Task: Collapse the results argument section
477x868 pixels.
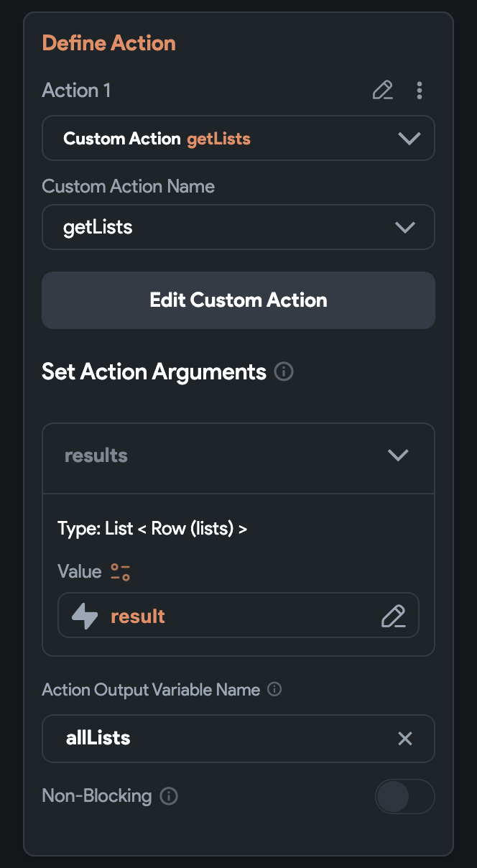Action: pyautogui.click(x=398, y=456)
